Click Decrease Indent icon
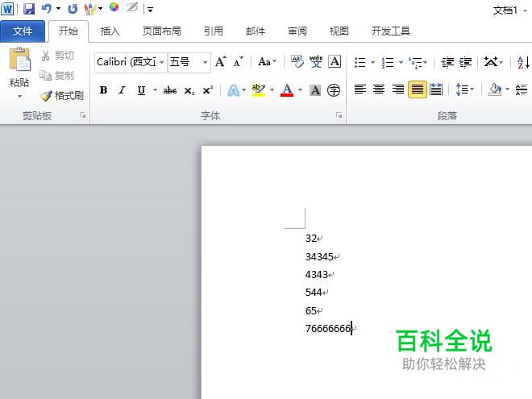532x399 pixels. tap(447, 62)
